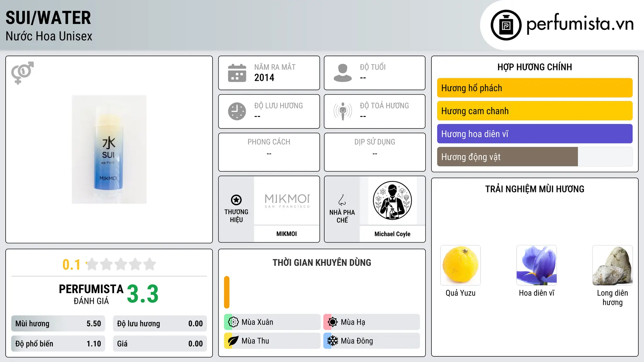Screen dimensions: 644x362
Task: Click the THƯƠNG HIỆU label
Action: tap(236, 216)
